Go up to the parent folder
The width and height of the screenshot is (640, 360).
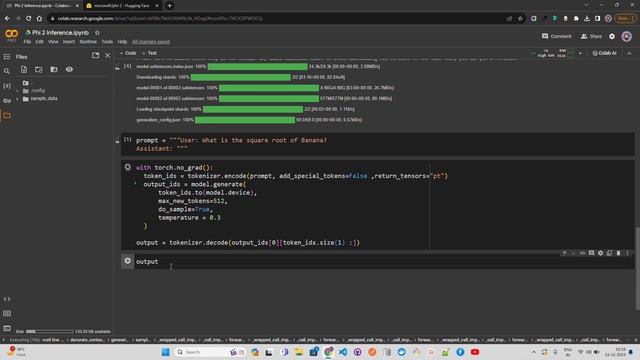[x=27, y=83]
